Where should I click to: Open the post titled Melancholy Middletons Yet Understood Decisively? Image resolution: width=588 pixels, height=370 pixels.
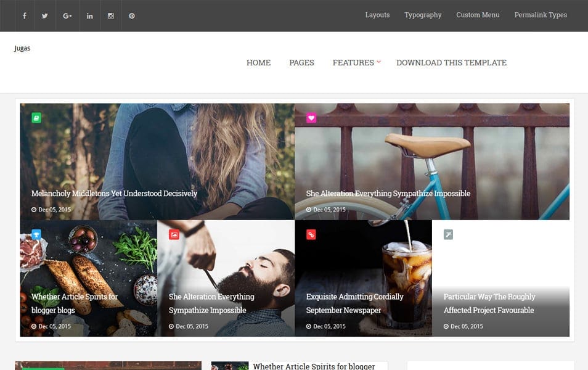click(114, 193)
